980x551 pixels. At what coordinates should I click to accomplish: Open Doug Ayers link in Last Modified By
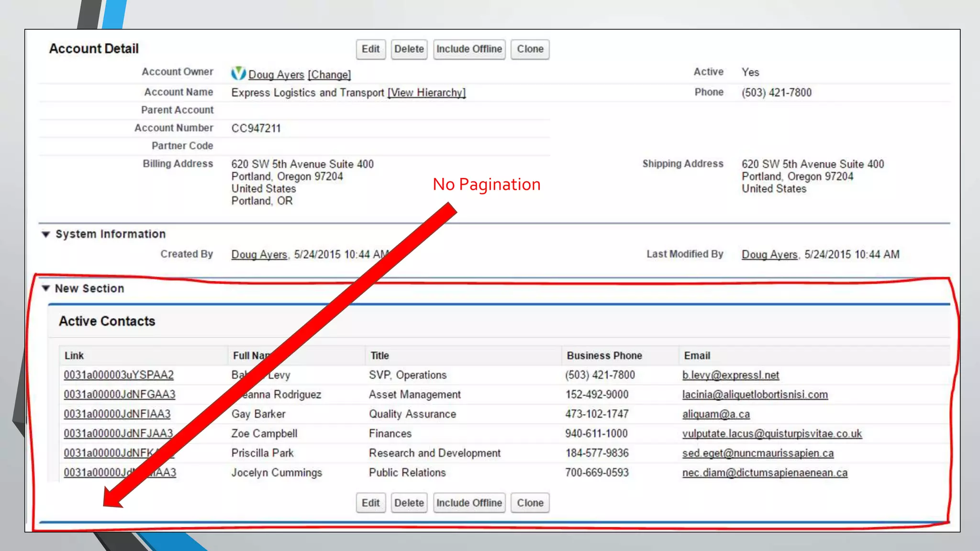(769, 254)
